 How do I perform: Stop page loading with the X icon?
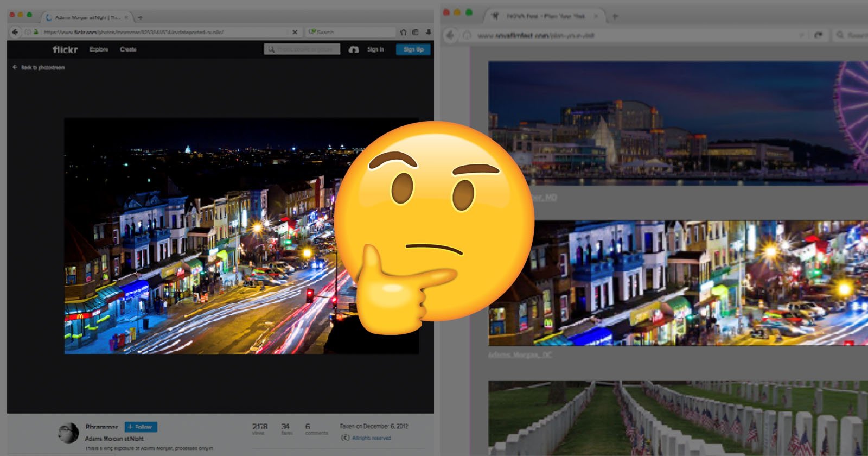click(x=295, y=32)
